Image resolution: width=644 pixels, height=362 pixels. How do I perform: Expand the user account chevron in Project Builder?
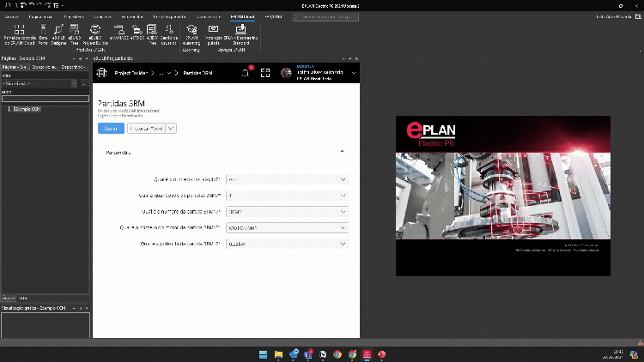[353, 73]
